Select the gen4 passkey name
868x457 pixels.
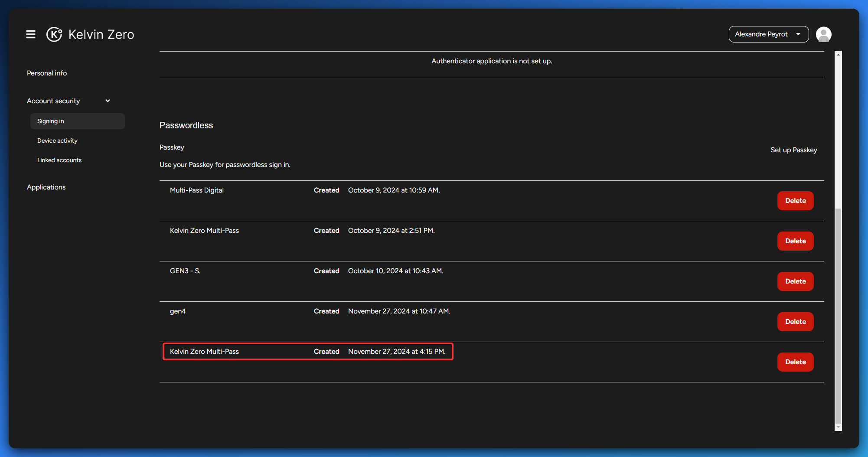178,311
